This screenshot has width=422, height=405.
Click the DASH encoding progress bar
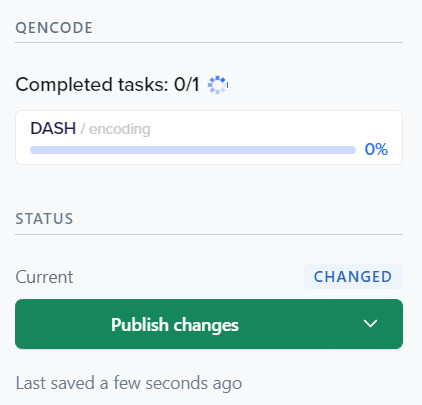click(x=193, y=150)
